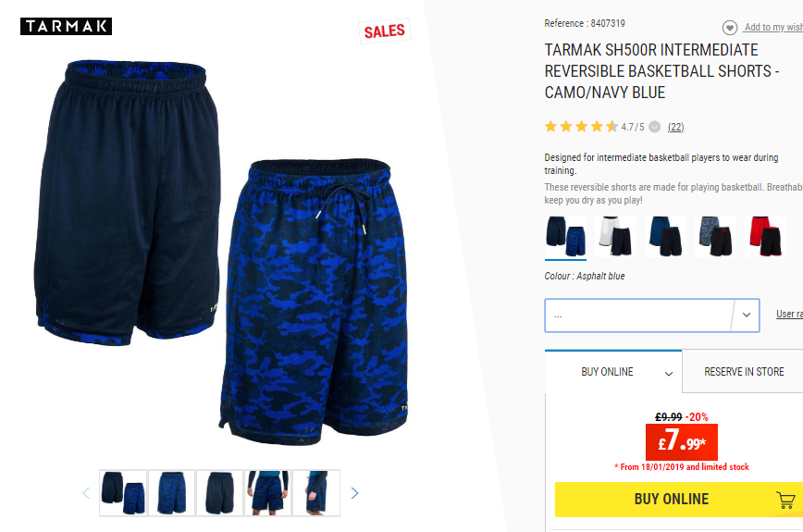View the plain navy shorts thumbnail
803x532 pixels.
(219, 492)
